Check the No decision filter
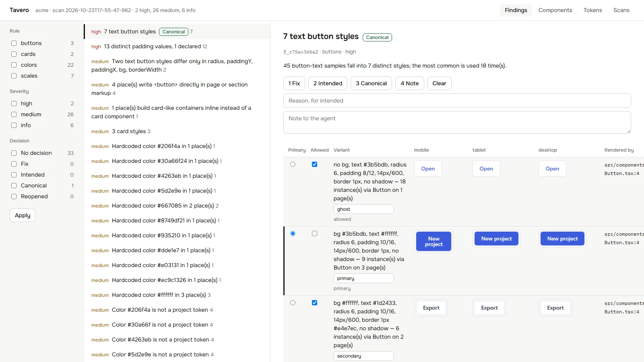644x362 pixels. pos(14,153)
